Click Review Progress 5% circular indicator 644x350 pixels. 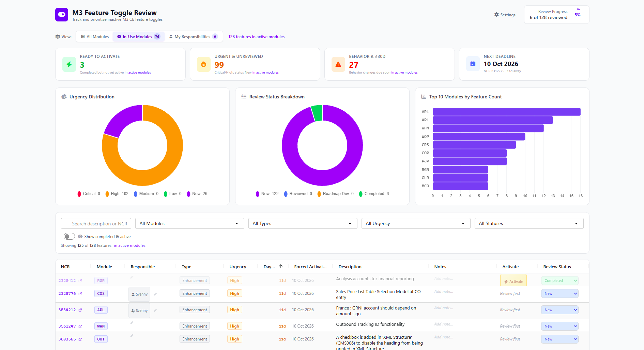click(578, 15)
